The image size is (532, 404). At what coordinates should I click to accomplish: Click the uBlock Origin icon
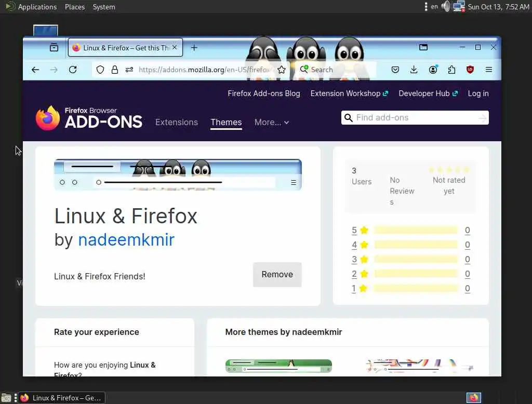click(470, 70)
